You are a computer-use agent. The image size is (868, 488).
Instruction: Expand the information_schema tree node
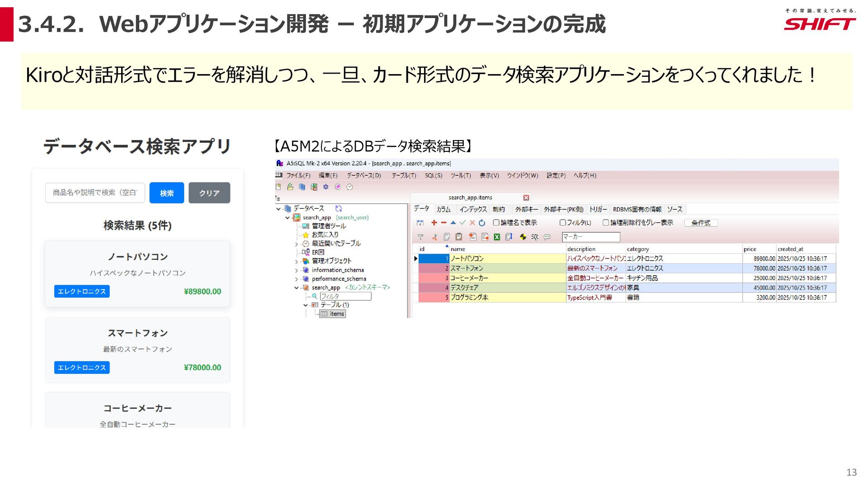[x=297, y=270]
